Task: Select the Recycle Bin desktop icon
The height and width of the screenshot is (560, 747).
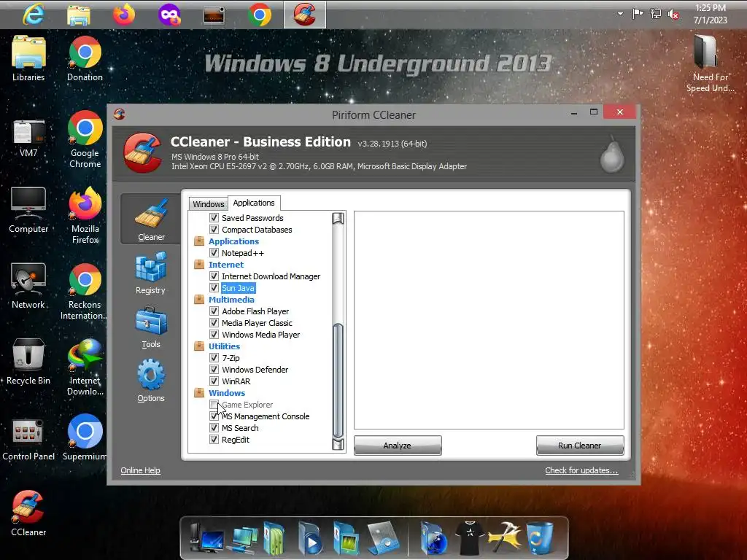Action: point(28,362)
